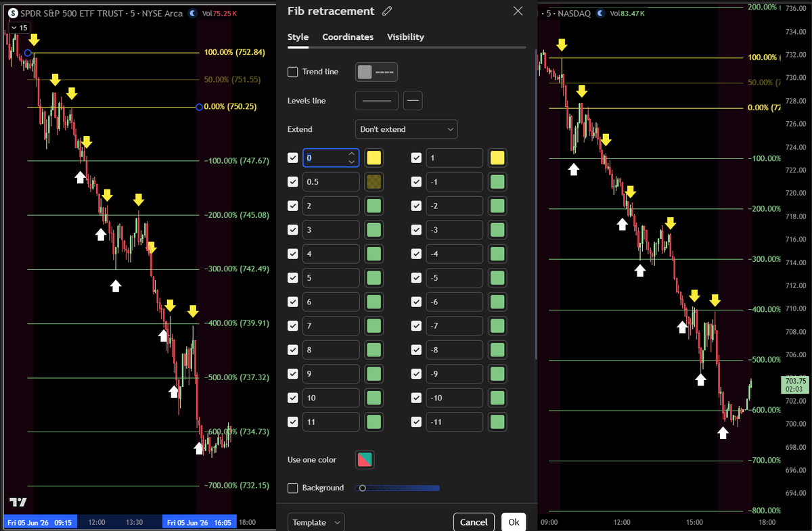
Task: Open the green swatch for level 7
Action: (374, 326)
